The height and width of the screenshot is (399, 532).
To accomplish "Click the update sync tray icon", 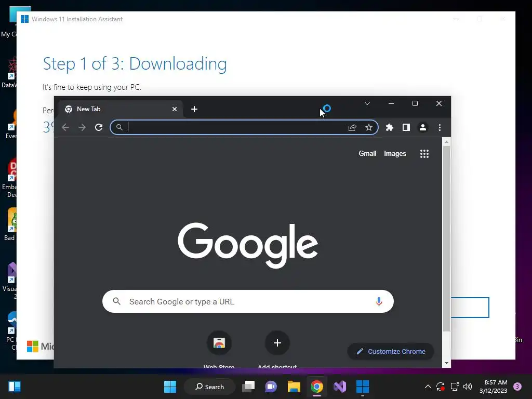I will click(x=441, y=387).
